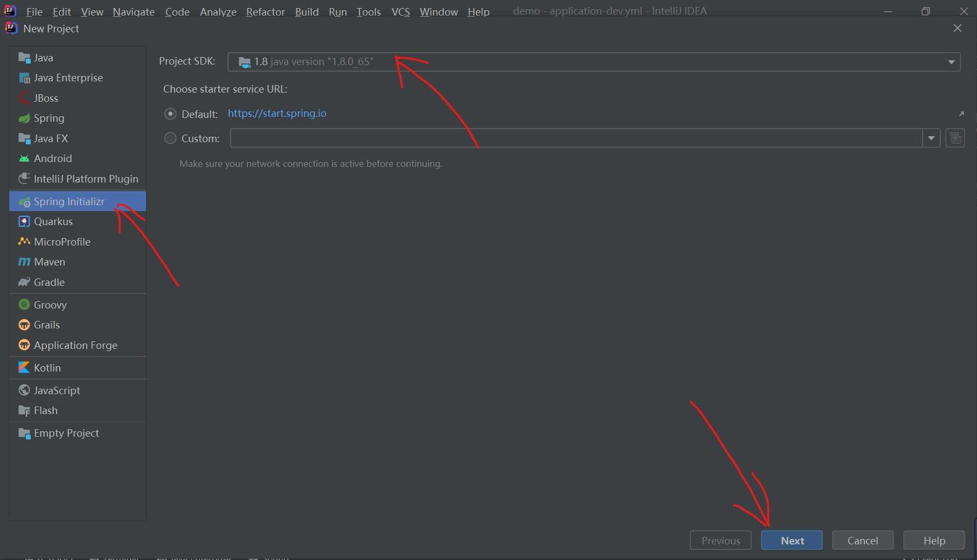Open the Run menu

pyautogui.click(x=338, y=11)
